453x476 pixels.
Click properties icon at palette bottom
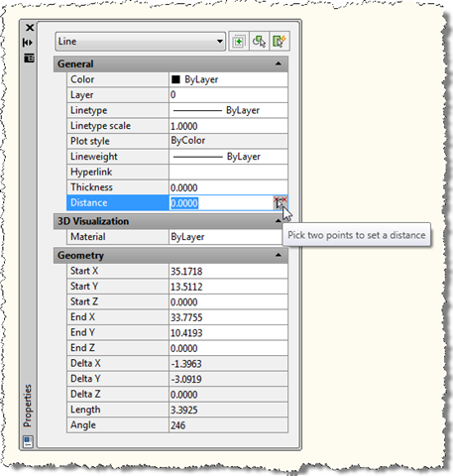[28, 442]
